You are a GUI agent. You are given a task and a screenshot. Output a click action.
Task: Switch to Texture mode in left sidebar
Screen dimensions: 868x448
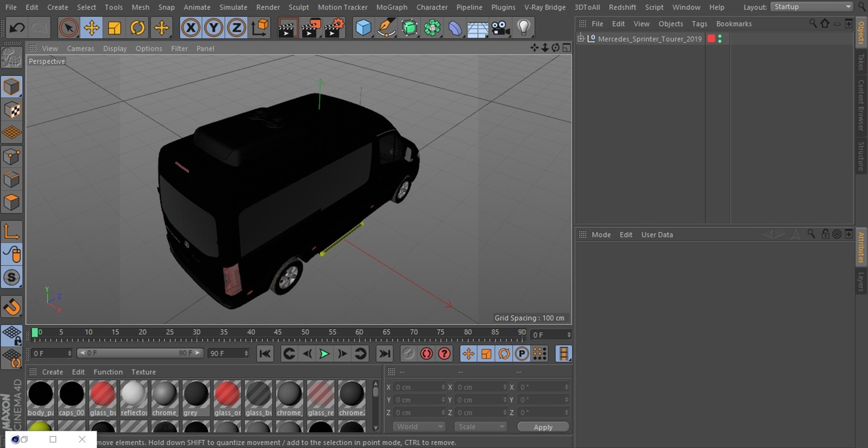coord(12,110)
